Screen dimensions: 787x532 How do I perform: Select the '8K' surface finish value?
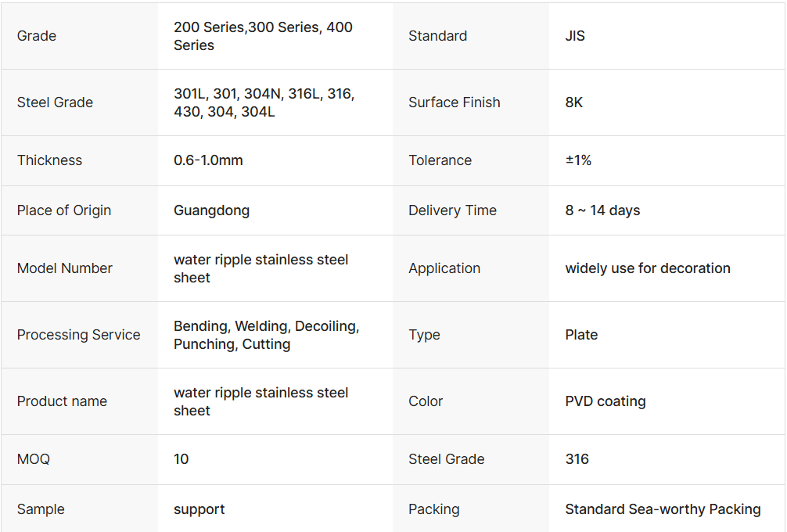(x=574, y=102)
